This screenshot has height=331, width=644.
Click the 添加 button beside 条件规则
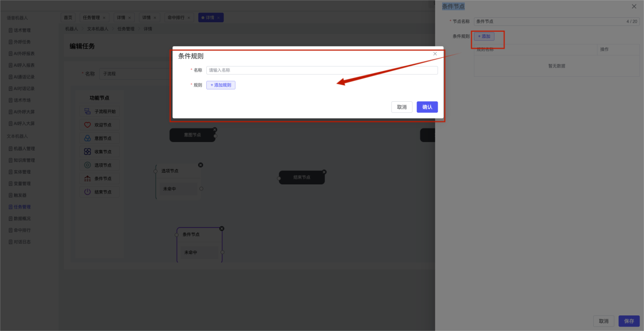tap(484, 36)
